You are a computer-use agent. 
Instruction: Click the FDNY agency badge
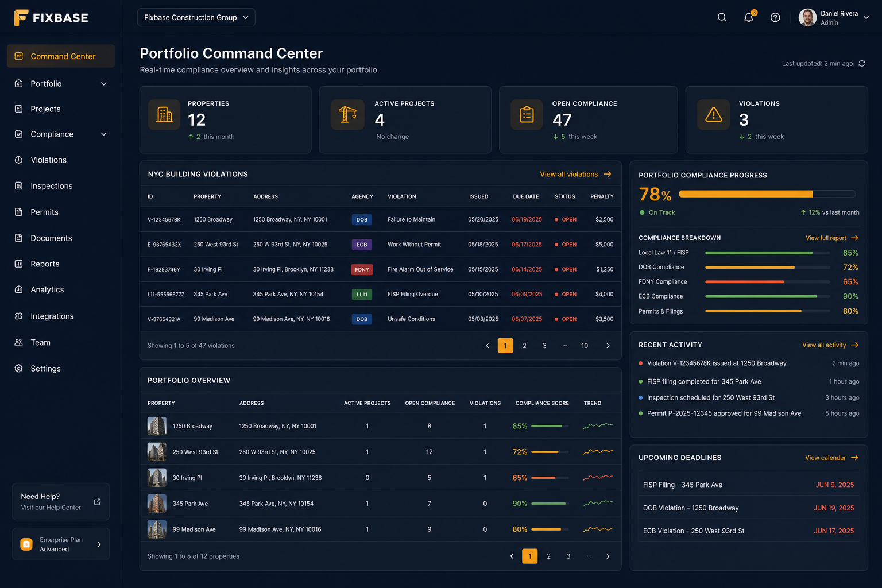click(x=362, y=269)
